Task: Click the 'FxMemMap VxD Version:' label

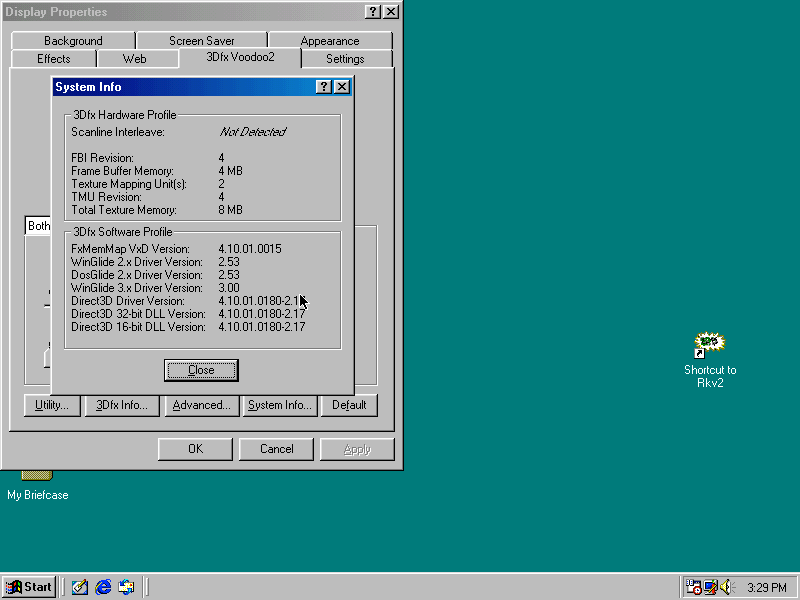Action: coord(130,249)
